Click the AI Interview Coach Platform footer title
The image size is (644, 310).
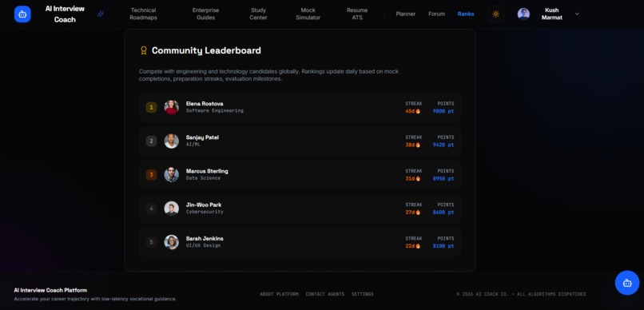click(x=50, y=290)
